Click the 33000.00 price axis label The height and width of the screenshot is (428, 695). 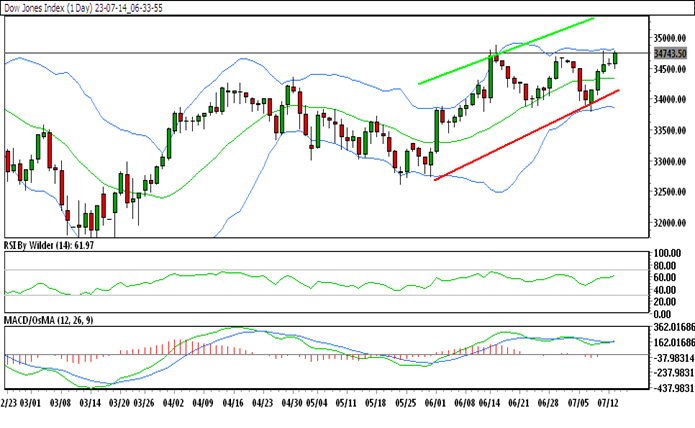pyautogui.click(x=670, y=161)
